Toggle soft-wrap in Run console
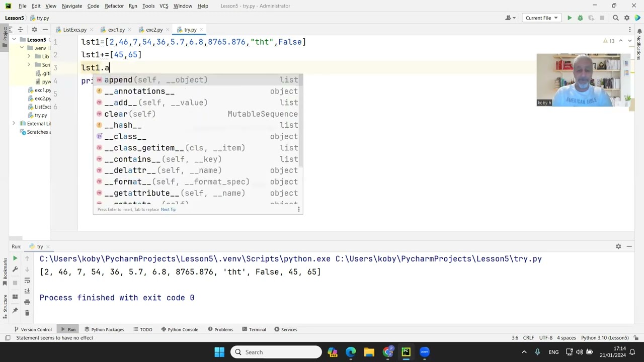The image size is (644, 362). click(x=27, y=281)
